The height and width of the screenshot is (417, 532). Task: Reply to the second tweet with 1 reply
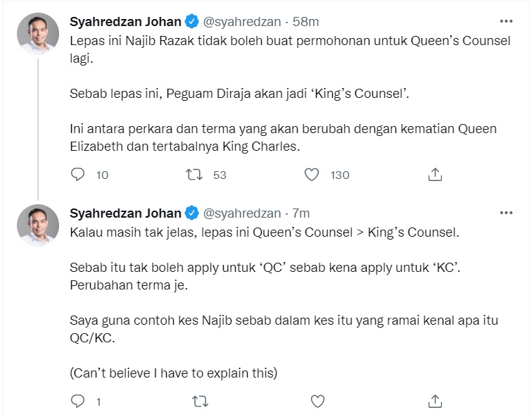(77, 402)
